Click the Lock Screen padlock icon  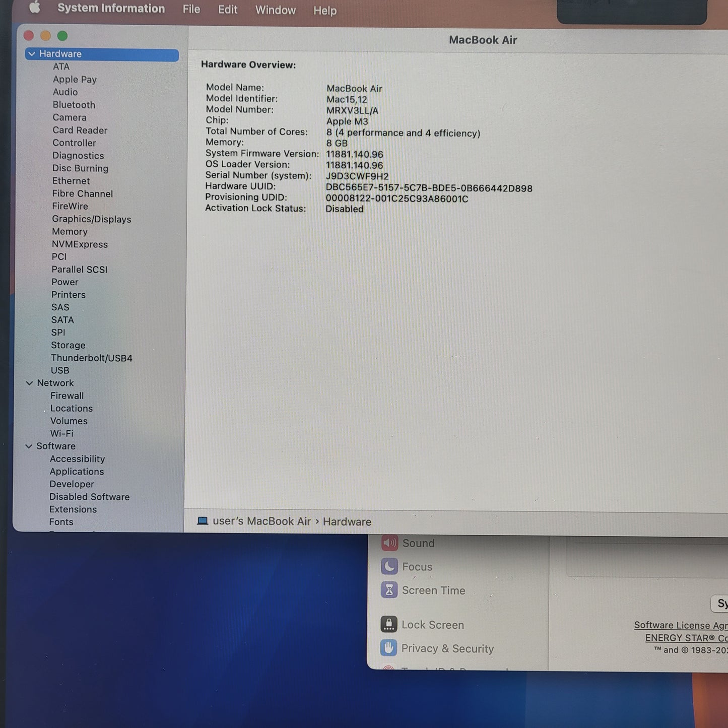(x=388, y=624)
